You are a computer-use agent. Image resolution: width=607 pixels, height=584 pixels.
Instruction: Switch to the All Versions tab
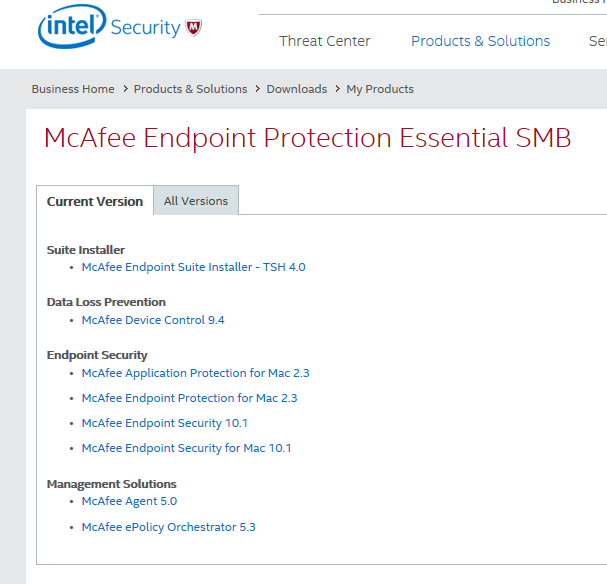(196, 200)
